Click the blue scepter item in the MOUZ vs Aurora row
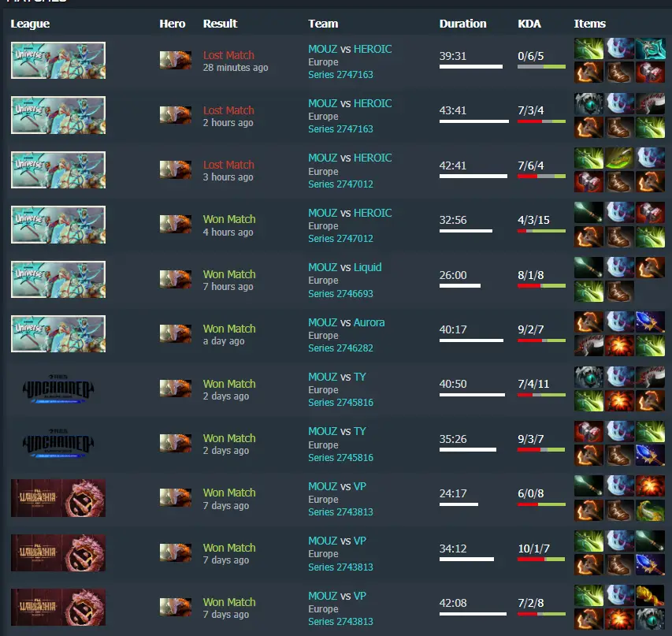This screenshot has width=672, height=636. coord(650,322)
